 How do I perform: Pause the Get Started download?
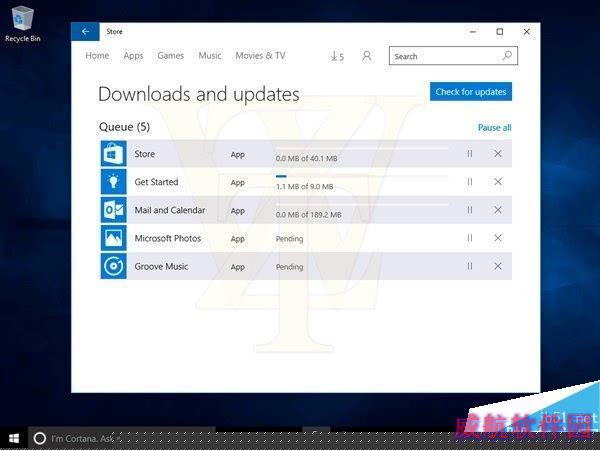(x=470, y=182)
